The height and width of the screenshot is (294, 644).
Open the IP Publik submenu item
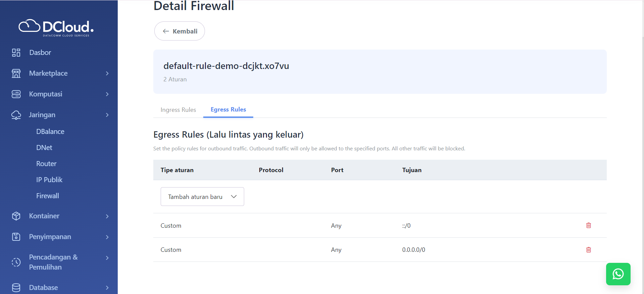(49, 180)
